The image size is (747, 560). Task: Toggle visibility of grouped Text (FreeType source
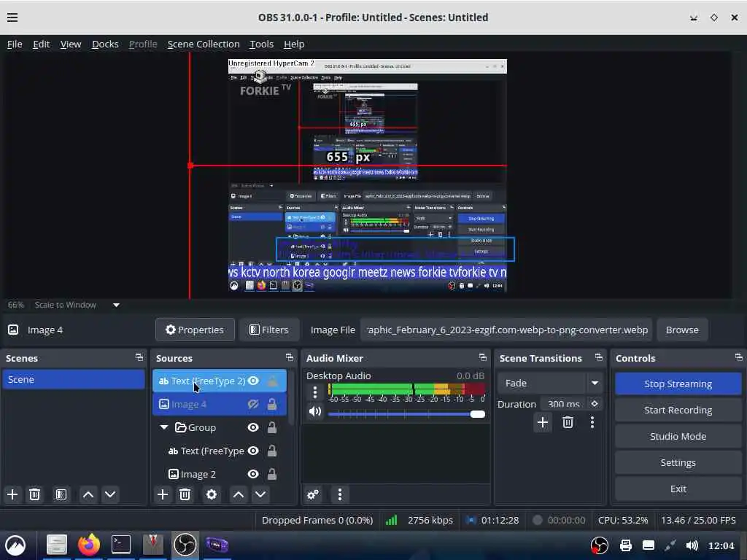coord(253,451)
